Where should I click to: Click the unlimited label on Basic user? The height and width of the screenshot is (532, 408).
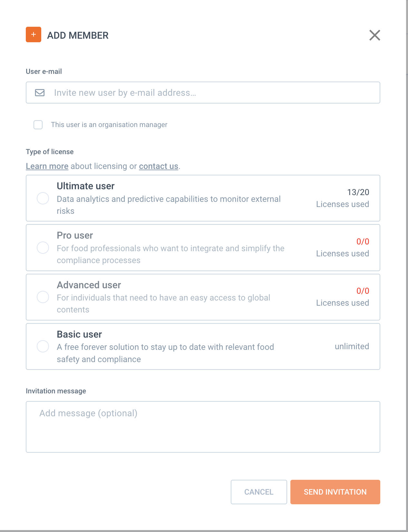352,347
